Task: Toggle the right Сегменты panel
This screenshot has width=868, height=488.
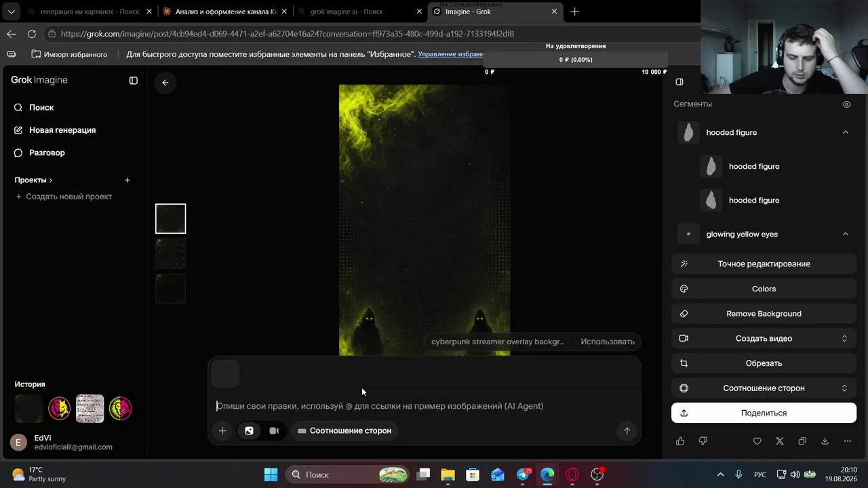Action: pyautogui.click(x=679, y=82)
